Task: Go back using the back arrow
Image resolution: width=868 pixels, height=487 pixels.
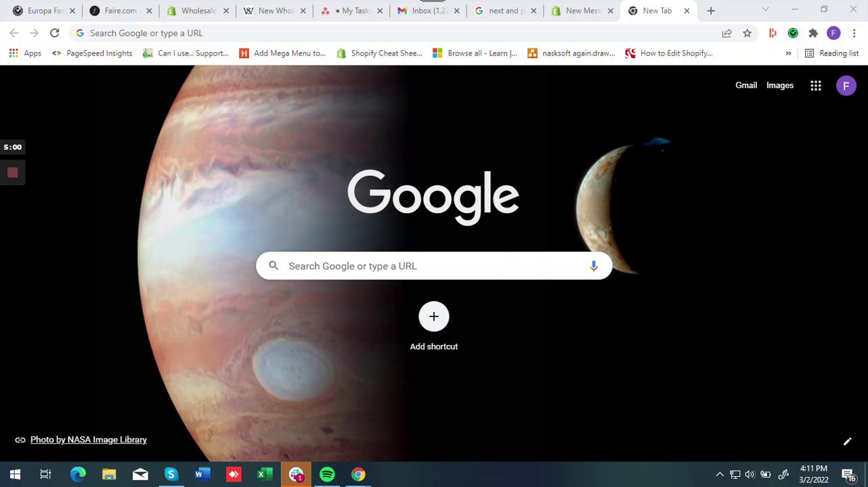Action: (14, 33)
